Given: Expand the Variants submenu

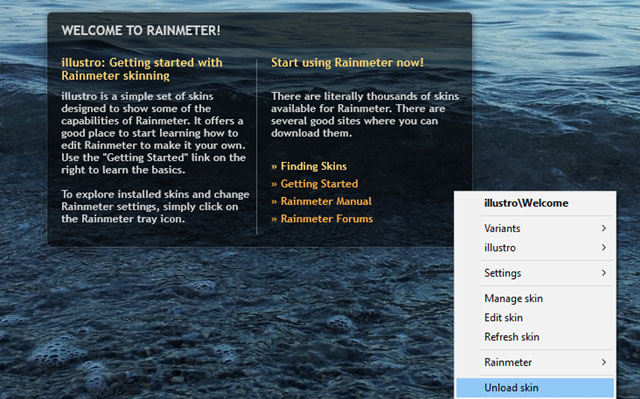Looking at the screenshot, I should point(535,228).
